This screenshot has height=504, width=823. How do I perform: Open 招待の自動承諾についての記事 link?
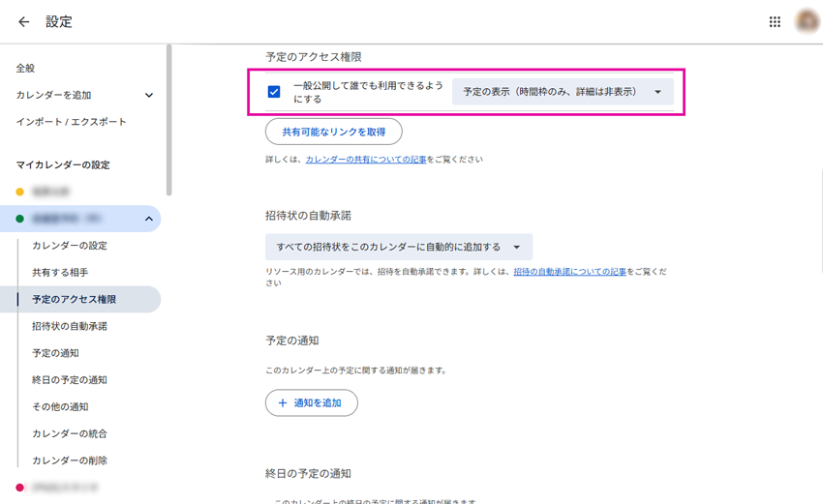(x=569, y=273)
